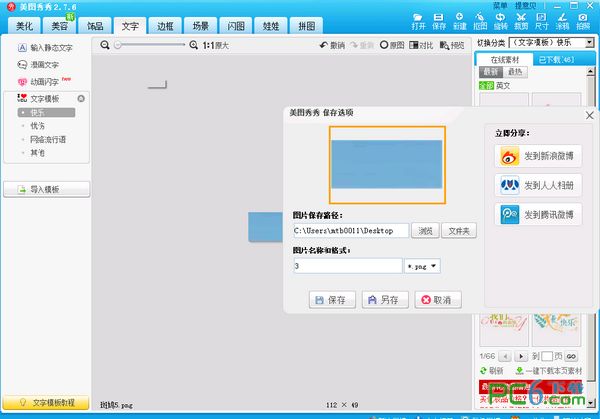This screenshot has width=600, height=419.
Task: Click the zoom-out magnifier icon
Action: coord(106,46)
